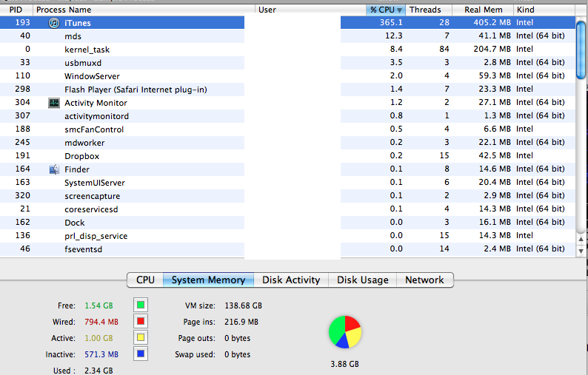Click the memory usage pie chart
The height and width of the screenshot is (375, 588).
(345, 332)
